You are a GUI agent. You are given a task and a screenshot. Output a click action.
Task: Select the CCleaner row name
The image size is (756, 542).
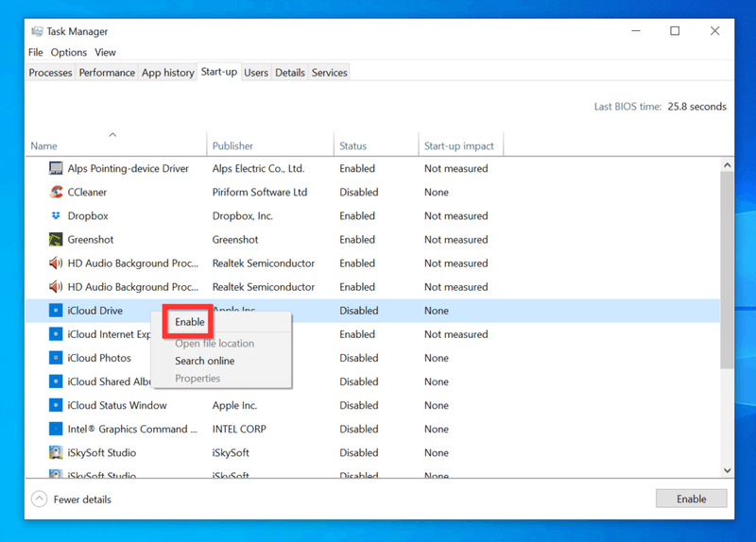[x=87, y=193]
